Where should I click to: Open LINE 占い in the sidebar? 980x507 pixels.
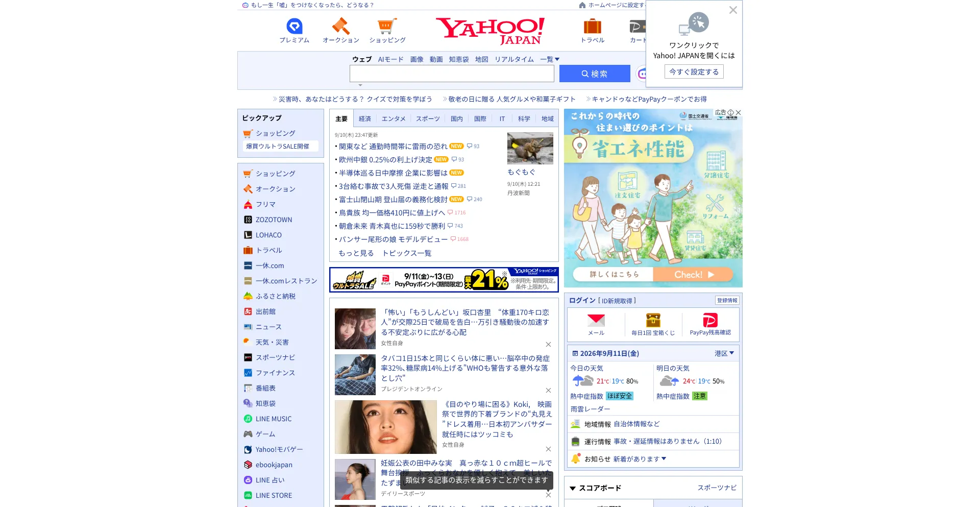270,480
